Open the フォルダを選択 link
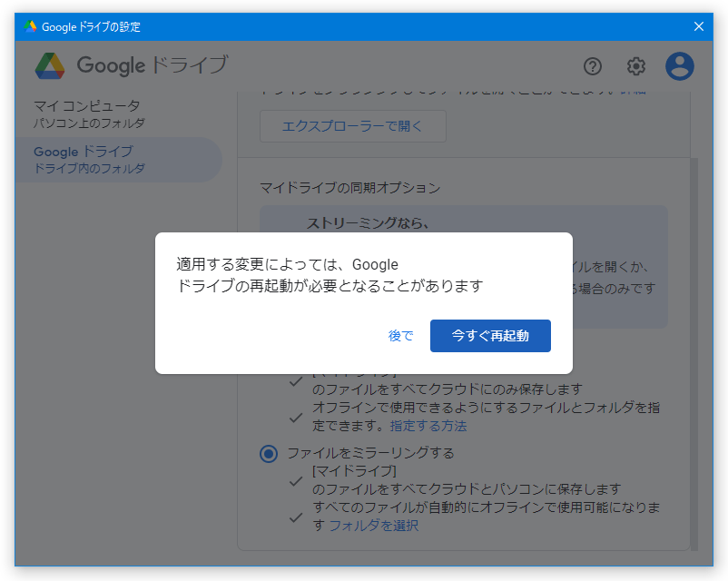728x581 pixels. point(374,526)
